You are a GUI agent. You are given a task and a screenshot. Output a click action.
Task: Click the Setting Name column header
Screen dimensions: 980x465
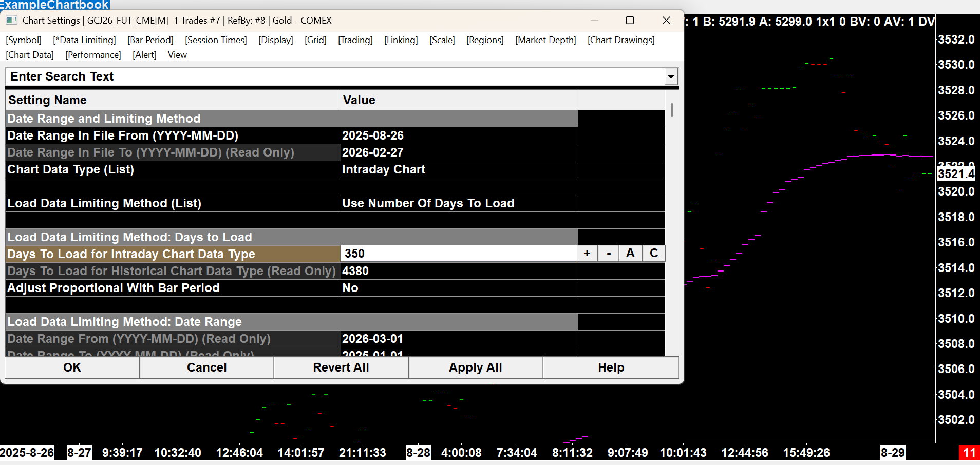pyautogui.click(x=173, y=100)
